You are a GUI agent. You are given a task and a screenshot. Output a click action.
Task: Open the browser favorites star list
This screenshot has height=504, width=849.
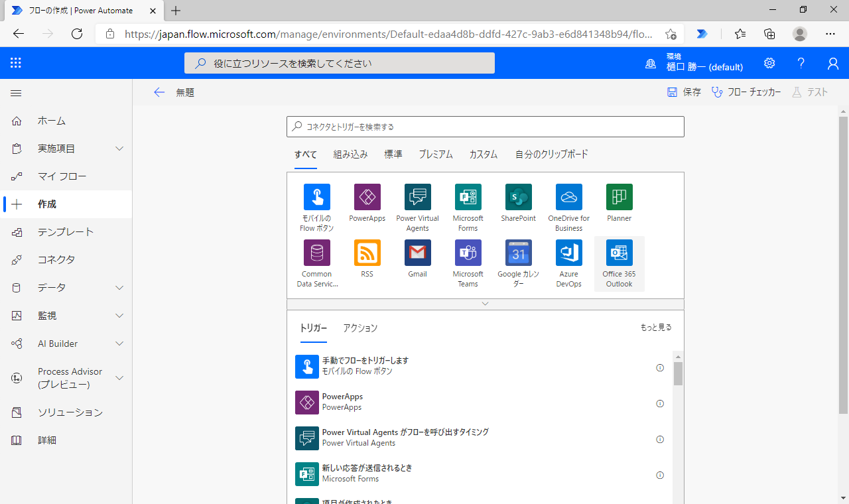(x=740, y=34)
